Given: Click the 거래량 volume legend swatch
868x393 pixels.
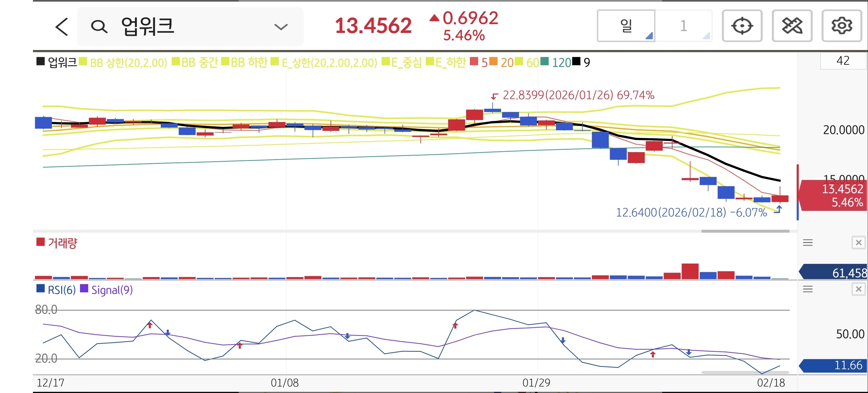Looking at the screenshot, I should pos(41,242).
